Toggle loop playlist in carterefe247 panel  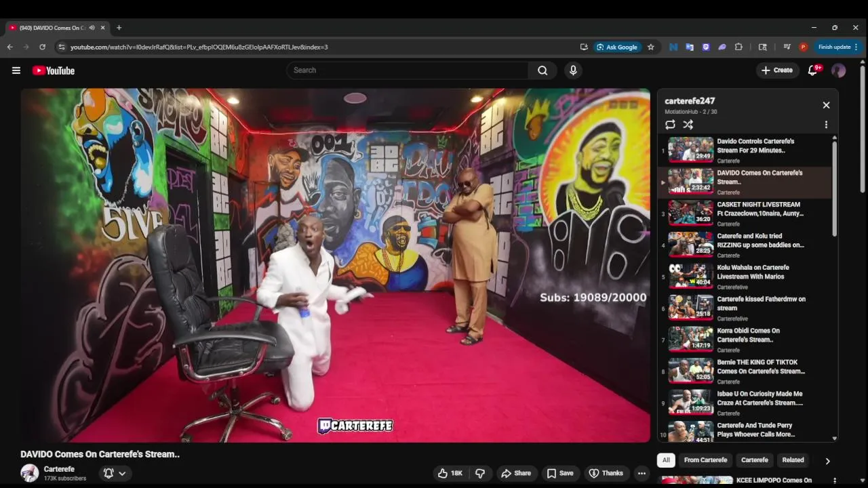670,125
